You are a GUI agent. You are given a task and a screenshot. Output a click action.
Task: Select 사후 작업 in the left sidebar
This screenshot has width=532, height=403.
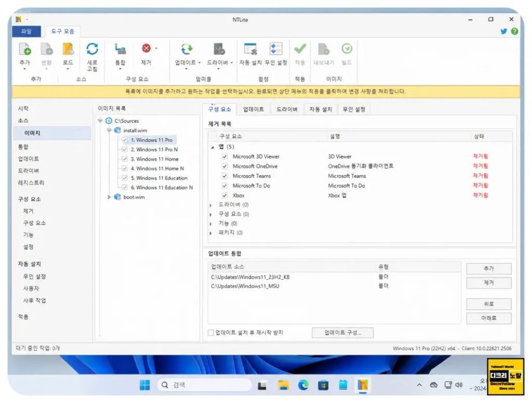pos(34,301)
